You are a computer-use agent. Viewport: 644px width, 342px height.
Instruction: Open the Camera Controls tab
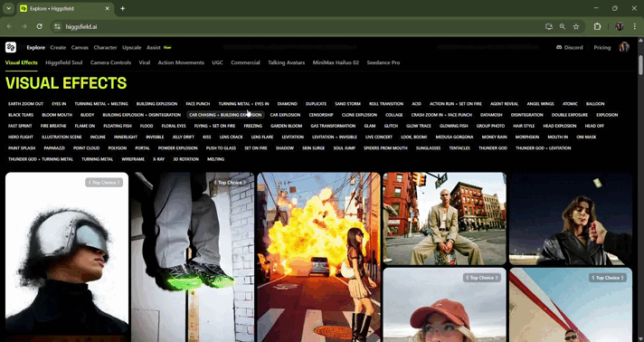click(x=110, y=62)
